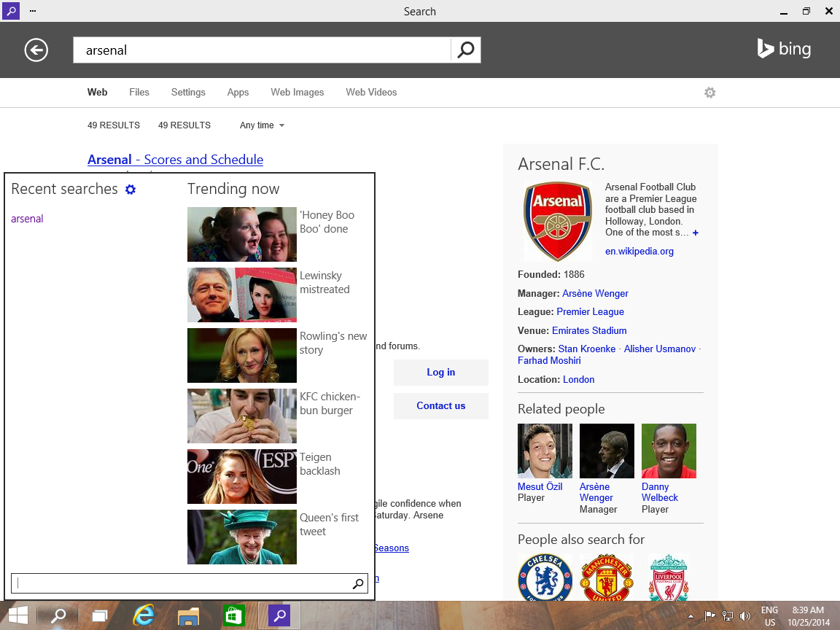Open Rowling's new story thumbnail
This screenshot has width=840, height=630.
[241, 355]
